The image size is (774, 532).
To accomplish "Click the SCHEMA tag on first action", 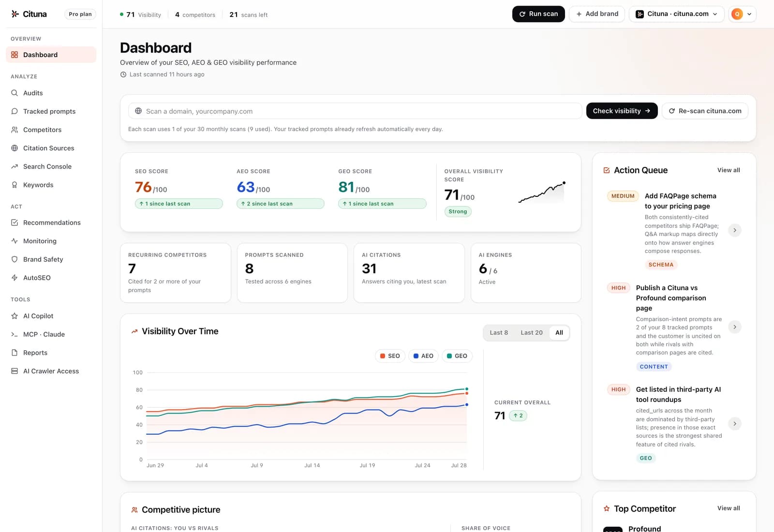I will [x=661, y=265].
